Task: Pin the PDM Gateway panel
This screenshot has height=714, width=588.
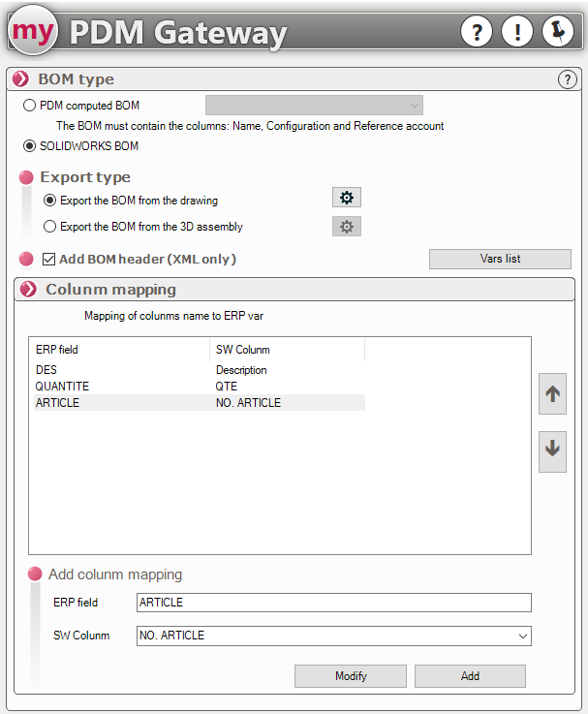Action: pyautogui.click(x=558, y=32)
